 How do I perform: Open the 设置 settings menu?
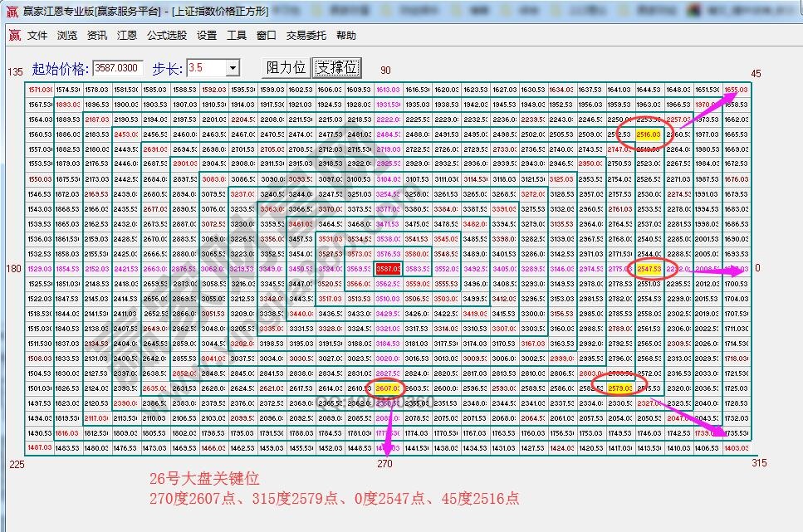[205, 35]
